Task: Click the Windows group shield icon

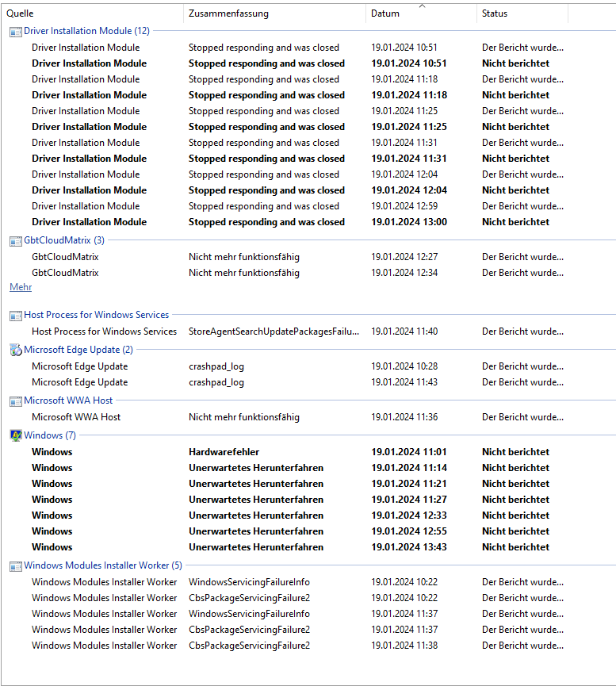Action: click(x=16, y=435)
